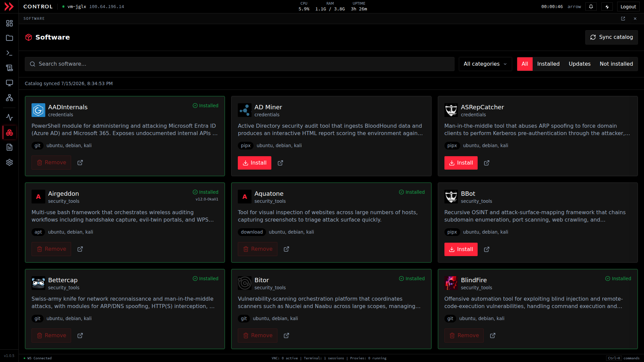Focus the Search software field
This screenshot has width=644, height=362.
pos(239,64)
